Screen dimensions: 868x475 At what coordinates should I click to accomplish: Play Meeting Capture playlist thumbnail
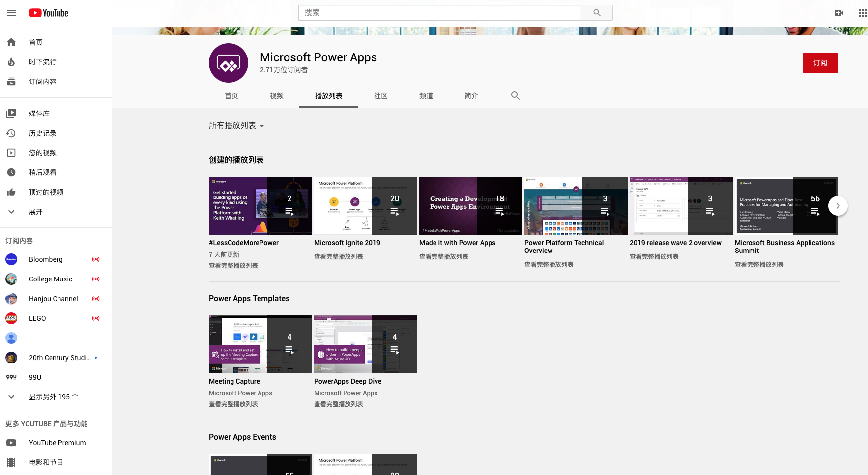point(260,344)
